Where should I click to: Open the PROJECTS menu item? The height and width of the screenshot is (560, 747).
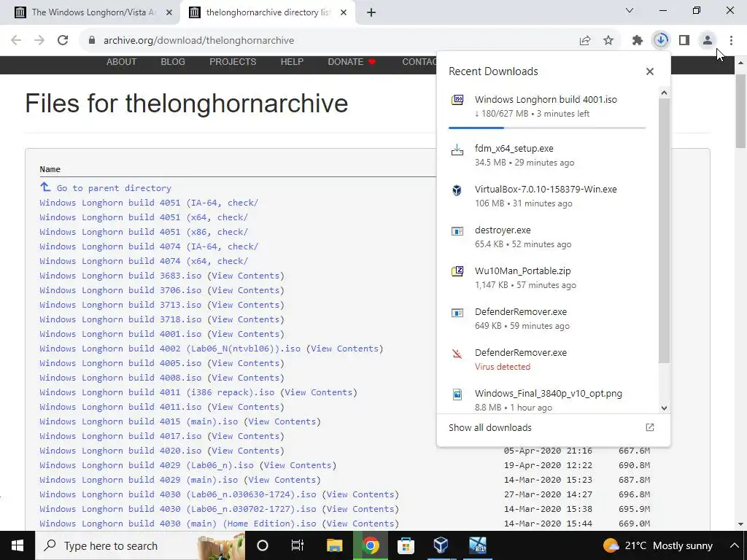point(233,62)
